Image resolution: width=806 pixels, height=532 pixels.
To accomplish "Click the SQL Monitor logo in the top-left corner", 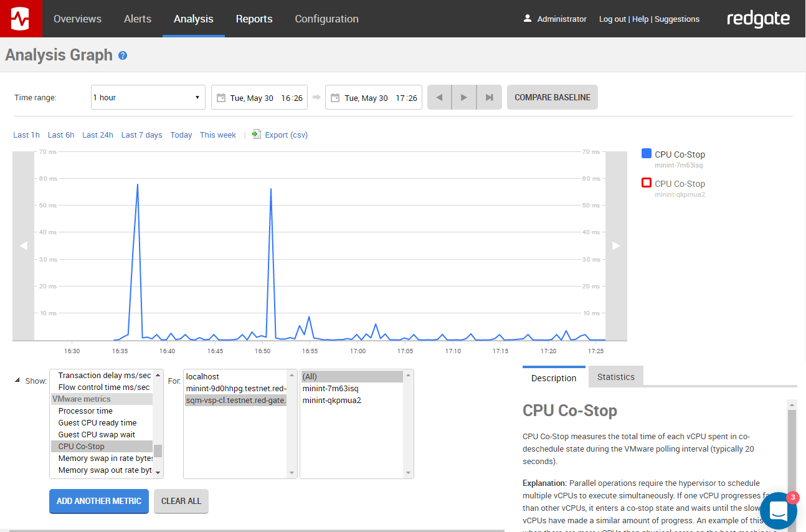I will 21,18.
